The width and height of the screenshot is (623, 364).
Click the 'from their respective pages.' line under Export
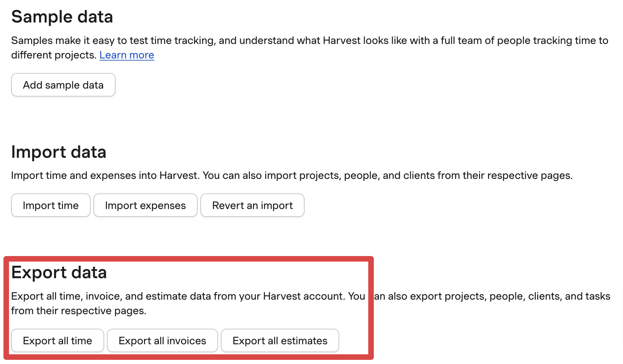(x=79, y=311)
